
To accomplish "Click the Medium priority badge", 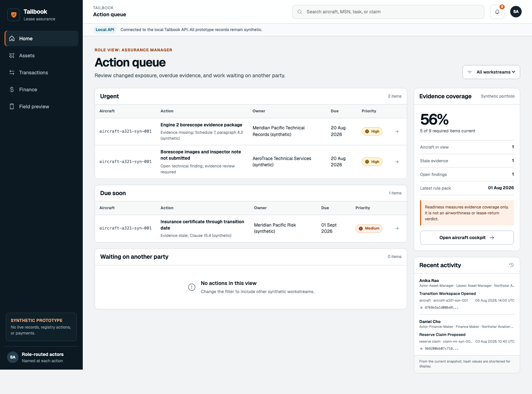I will (369, 228).
